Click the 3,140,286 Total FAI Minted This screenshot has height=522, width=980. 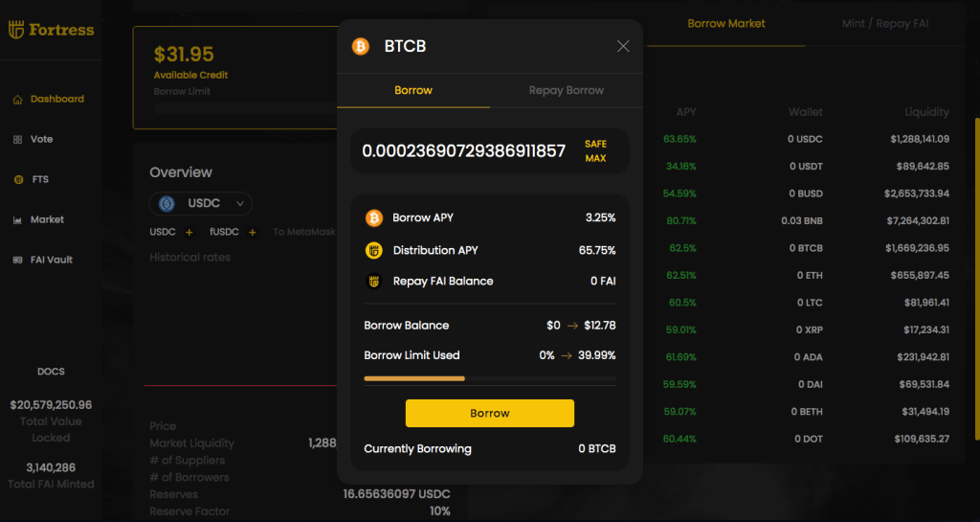(51, 467)
